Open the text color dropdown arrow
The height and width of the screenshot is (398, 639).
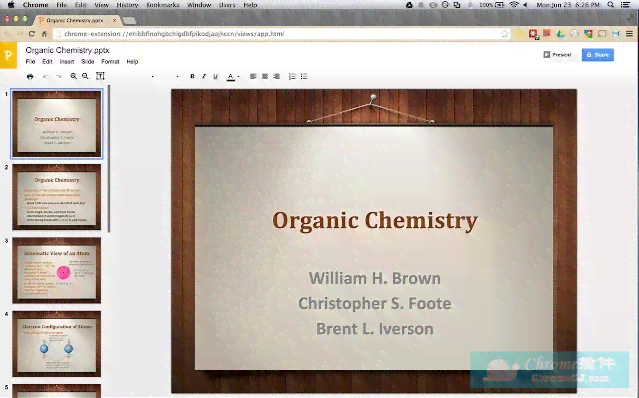pyautogui.click(x=238, y=77)
